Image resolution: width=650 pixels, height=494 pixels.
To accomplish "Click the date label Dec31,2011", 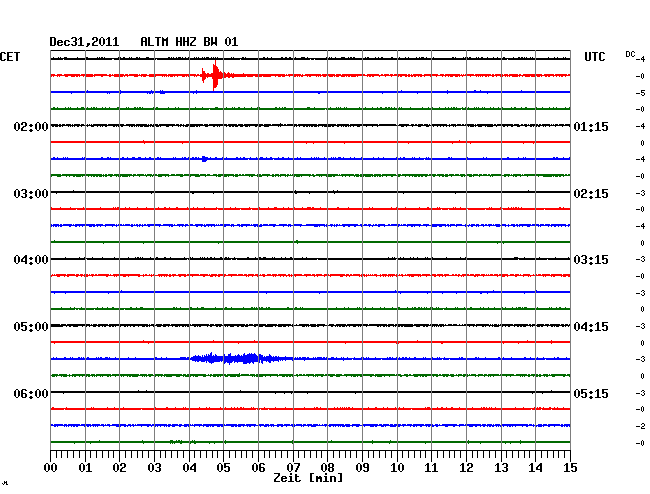I will coord(84,42).
